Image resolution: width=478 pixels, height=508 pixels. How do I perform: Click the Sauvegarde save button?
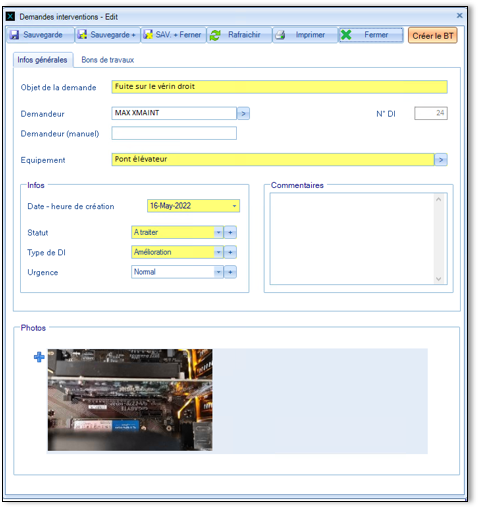(x=40, y=35)
